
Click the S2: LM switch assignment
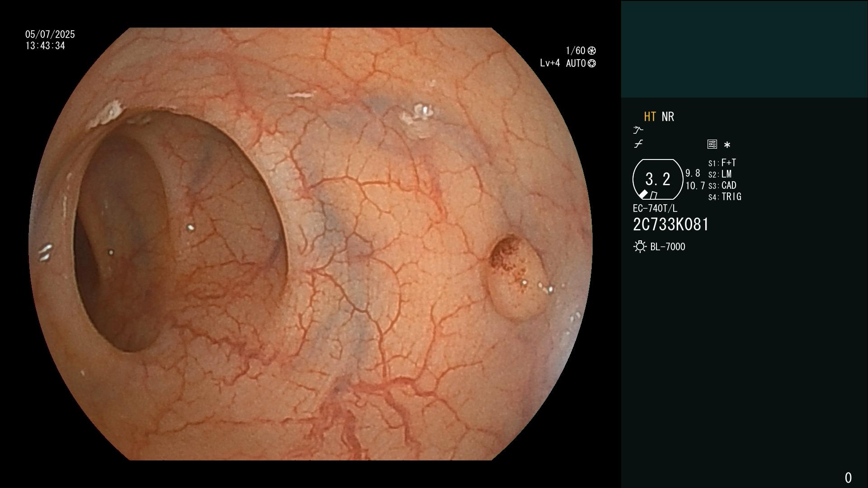pos(720,174)
